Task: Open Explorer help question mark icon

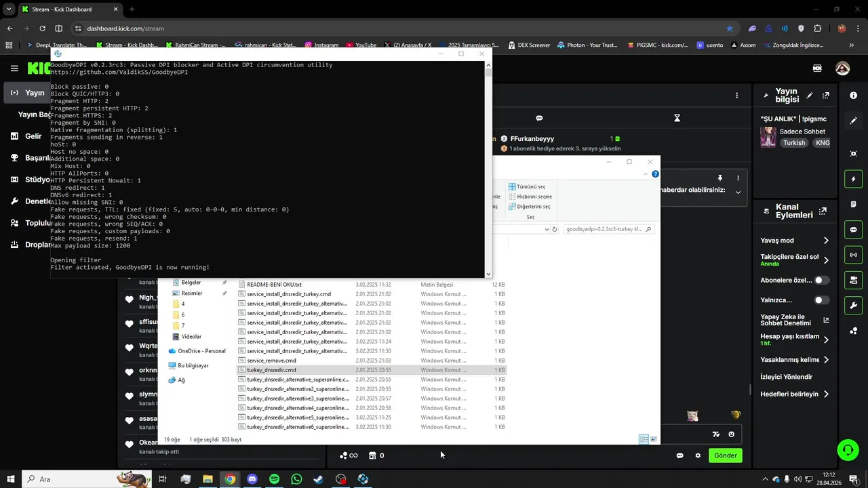Action: point(655,174)
